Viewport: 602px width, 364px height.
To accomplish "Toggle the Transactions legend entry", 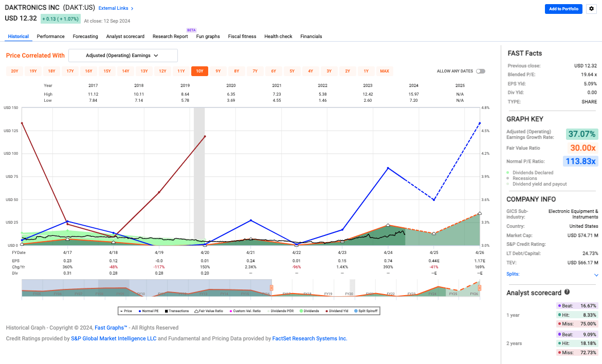I will click(177, 311).
